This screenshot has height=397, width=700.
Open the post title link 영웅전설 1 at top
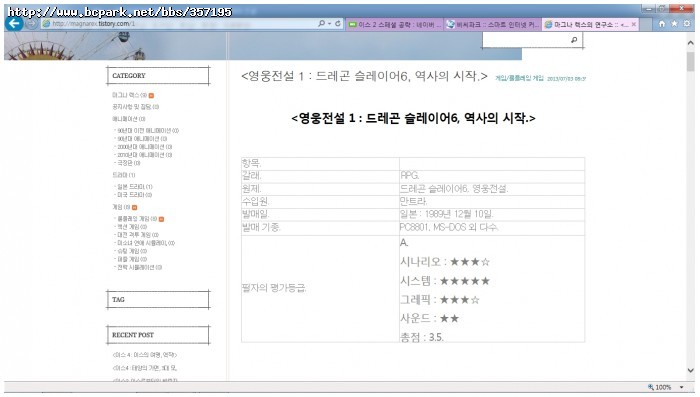coord(364,76)
